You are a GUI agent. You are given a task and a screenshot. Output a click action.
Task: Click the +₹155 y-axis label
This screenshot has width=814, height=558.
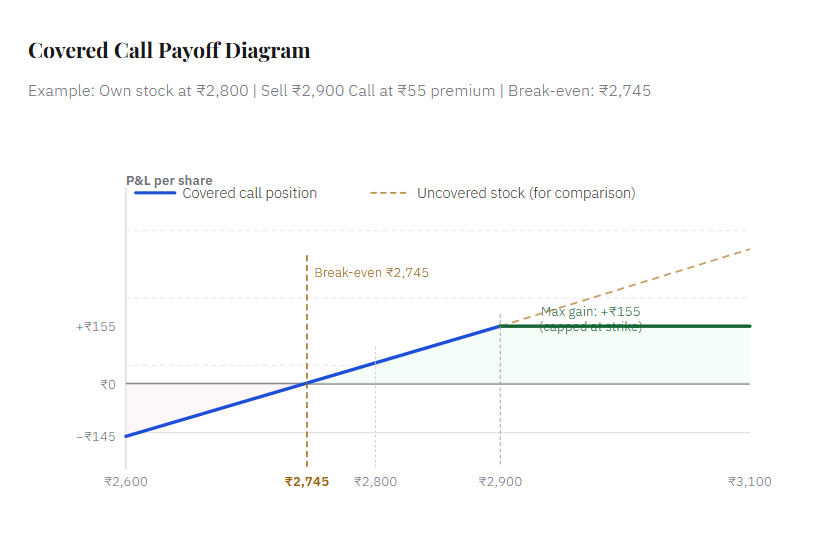pyautogui.click(x=96, y=326)
